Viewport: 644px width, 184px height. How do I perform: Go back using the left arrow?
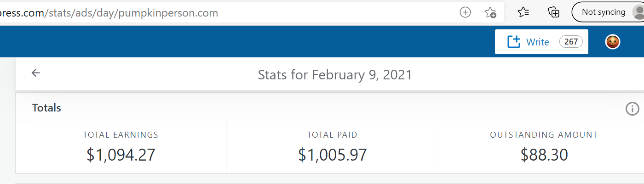36,72
